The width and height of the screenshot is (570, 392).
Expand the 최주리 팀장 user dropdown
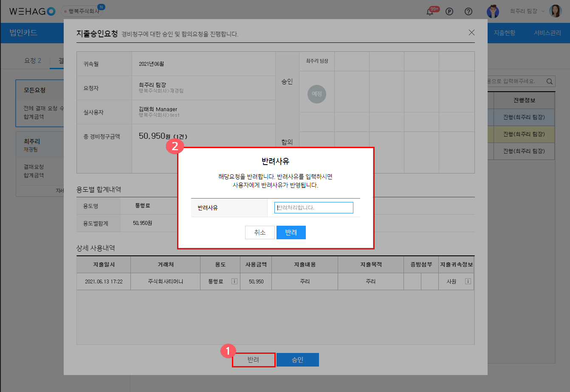pyautogui.click(x=527, y=11)
